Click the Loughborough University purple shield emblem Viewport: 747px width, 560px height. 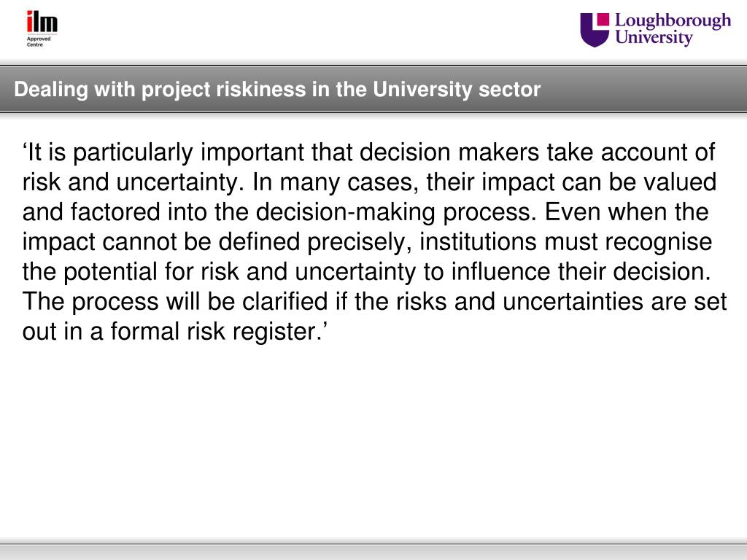click(x=594, y=30)
